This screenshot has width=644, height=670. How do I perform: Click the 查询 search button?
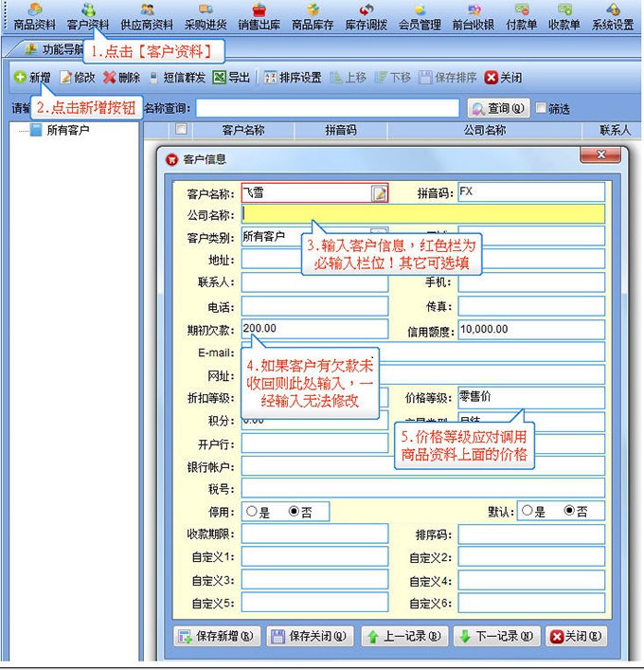(x=496, y=108)
